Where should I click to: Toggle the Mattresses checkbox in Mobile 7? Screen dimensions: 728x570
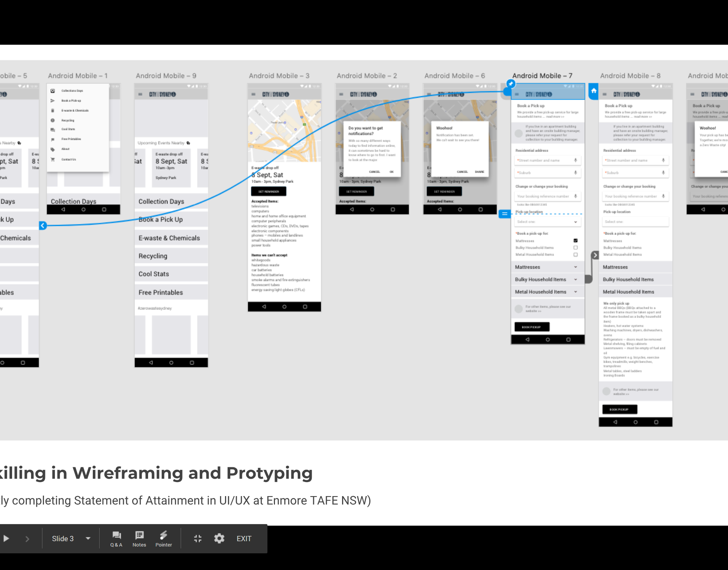tap(575, 241)
